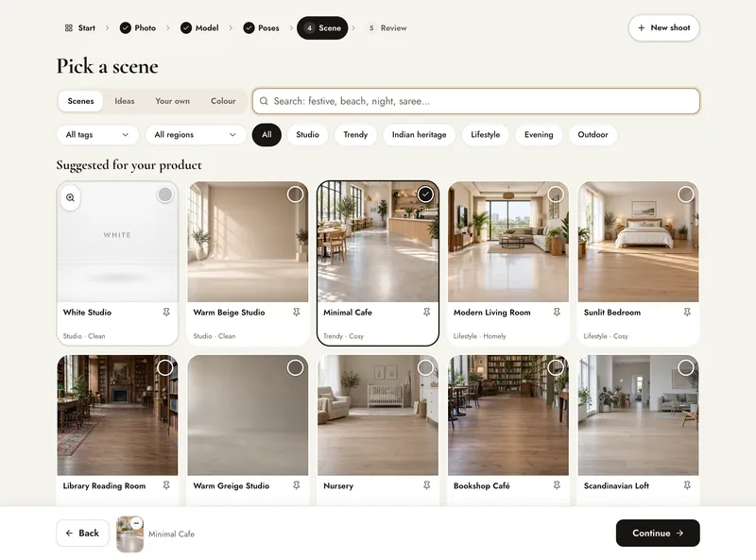This screenshot has height=560, width=756.
Task: Open the Bookshop Café thumbnail
Action: click(508, 416)
